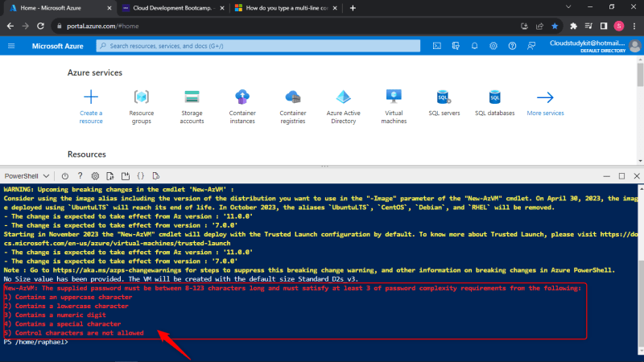Close the Home - Microsoft Azure tab

coord(109,8)
